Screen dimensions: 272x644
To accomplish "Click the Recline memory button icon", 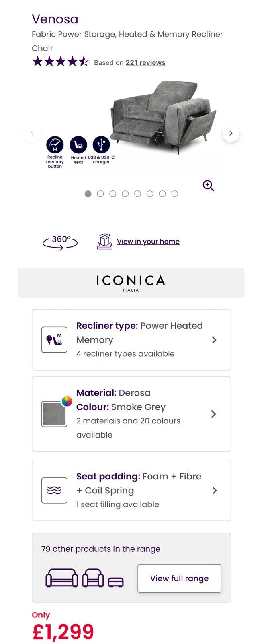I will (55, 145).
